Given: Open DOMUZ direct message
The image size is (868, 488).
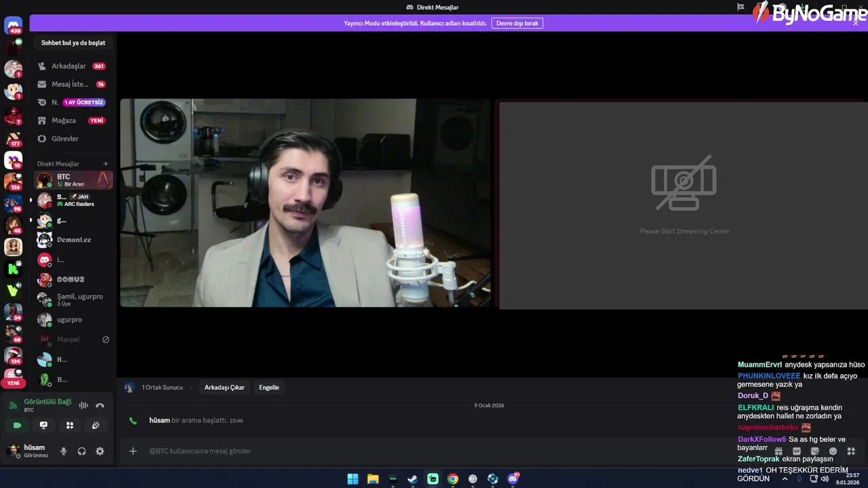Looking at the screenshot, I should pos(73,279).
